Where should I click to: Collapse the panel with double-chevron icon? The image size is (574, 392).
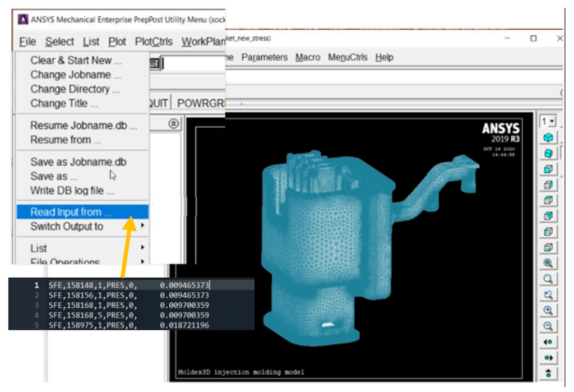(x=174, y=124)
